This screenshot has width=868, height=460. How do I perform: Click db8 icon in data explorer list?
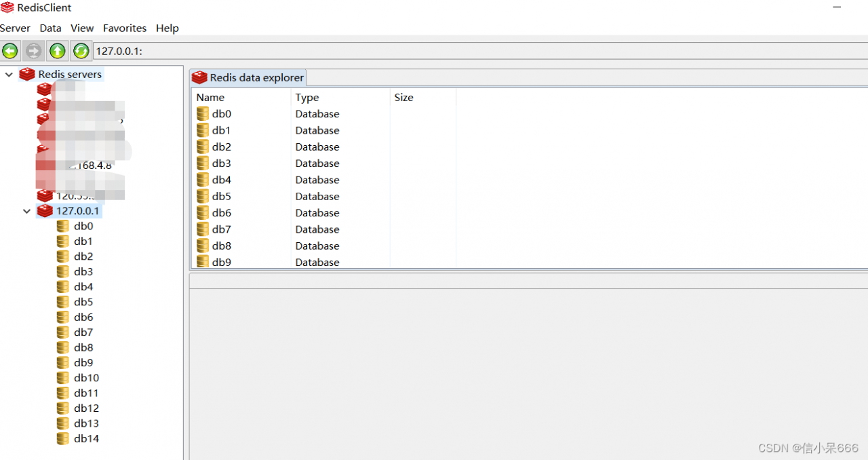[203, 246]
